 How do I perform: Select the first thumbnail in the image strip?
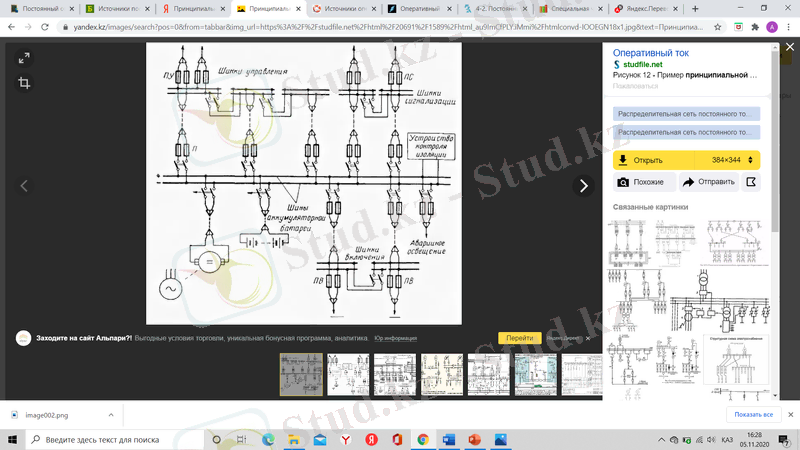pos(301,374)
